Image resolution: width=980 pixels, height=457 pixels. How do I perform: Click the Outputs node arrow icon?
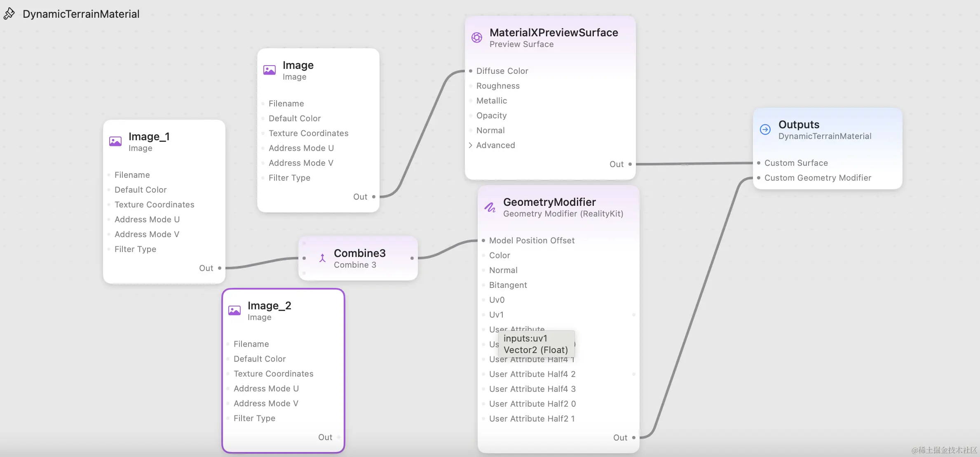[765, 130]
